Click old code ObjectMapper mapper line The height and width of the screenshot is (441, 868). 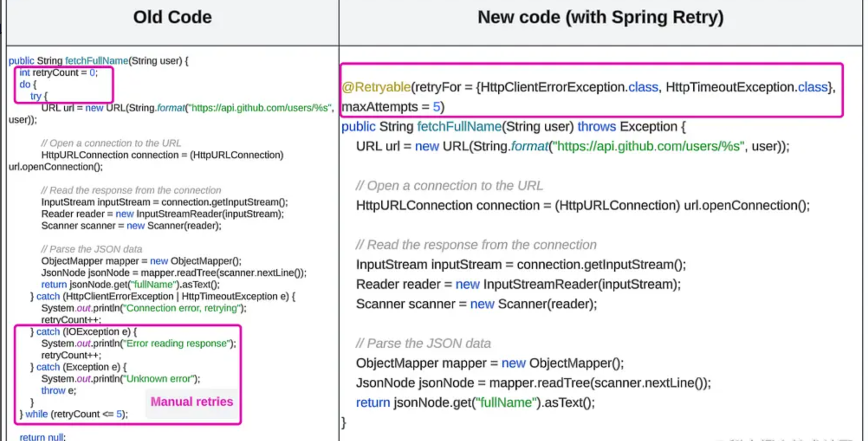(141, 261)
